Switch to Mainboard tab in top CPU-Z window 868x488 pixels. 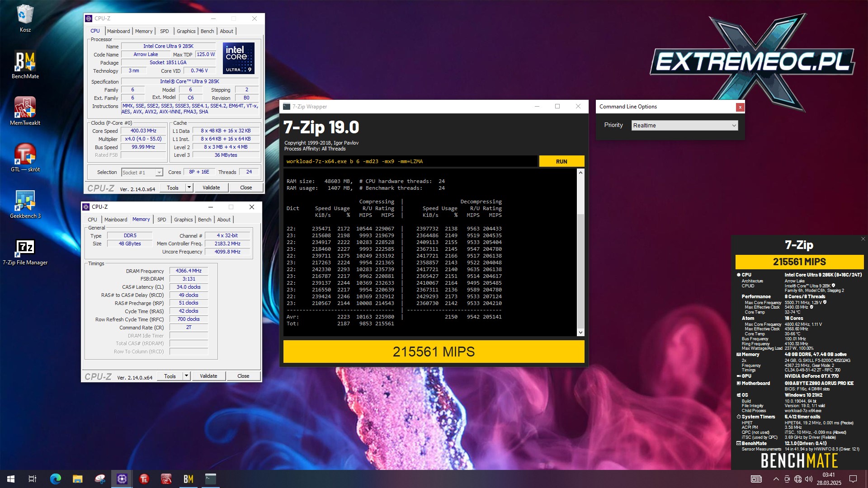pyautogui.click(x=118, y=31)
